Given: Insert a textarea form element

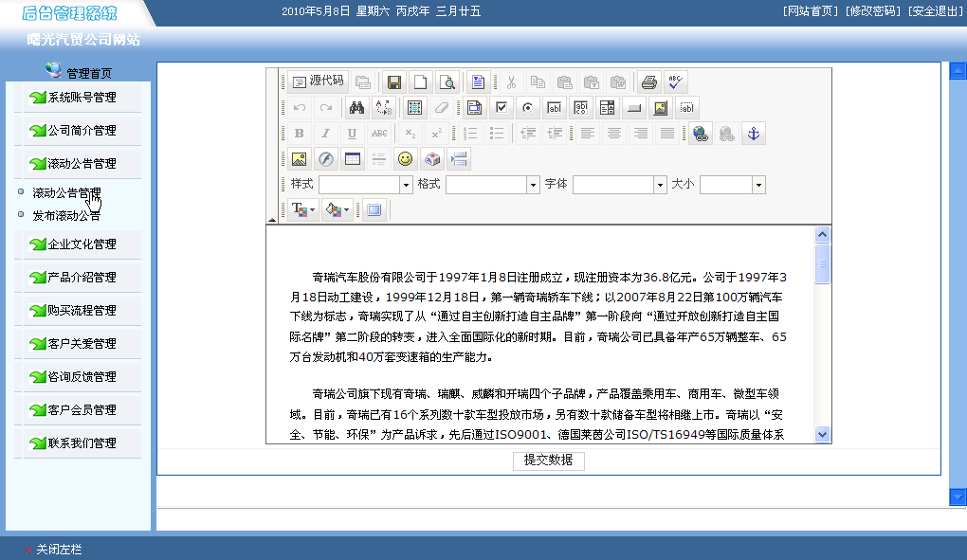Looking at the screenshot, I should click(580, 108).
